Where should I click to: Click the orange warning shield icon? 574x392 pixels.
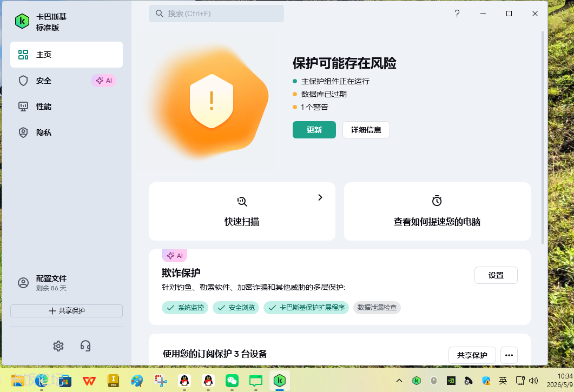click(x=211, y=102)
